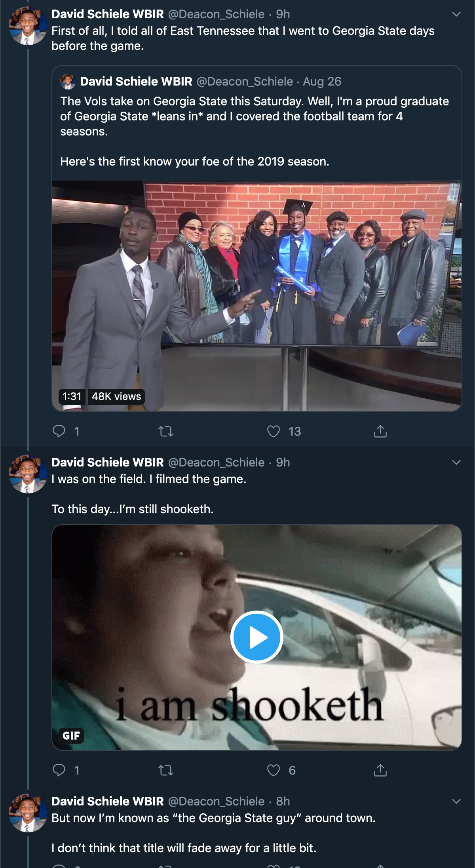Open the 9h timestamp of first tweet
475x868 pixels.
pos(283,14)
